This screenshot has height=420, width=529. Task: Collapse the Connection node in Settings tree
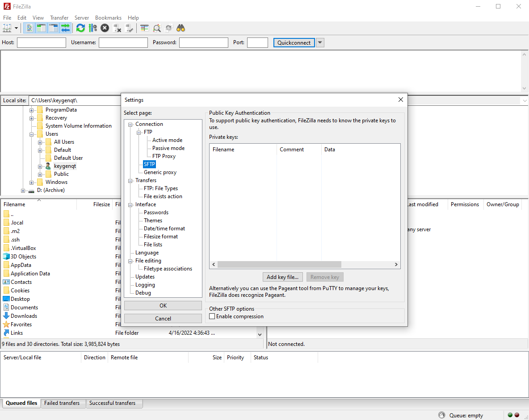[x=130, y=125]
